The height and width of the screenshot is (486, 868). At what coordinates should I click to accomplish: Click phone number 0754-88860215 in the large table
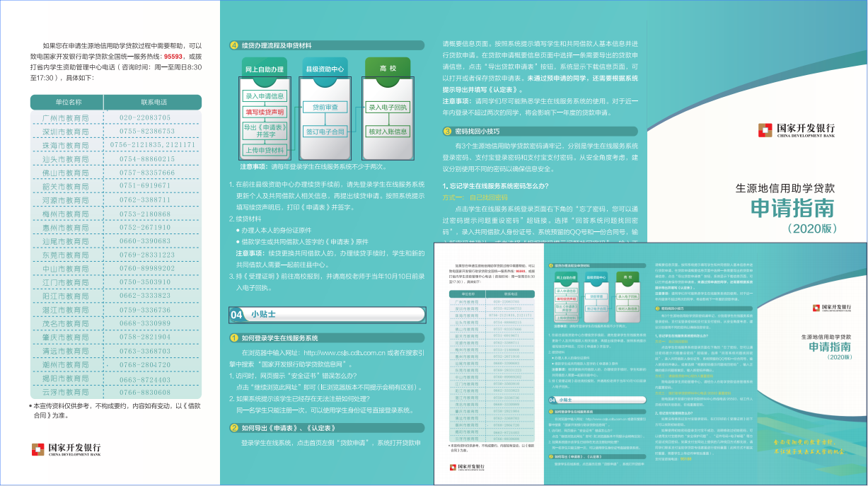coord(146,159)
